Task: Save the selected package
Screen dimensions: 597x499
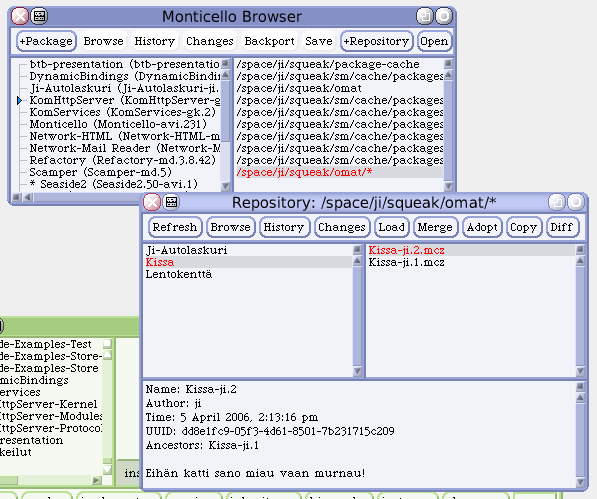Action: click(x=319, y=41)
